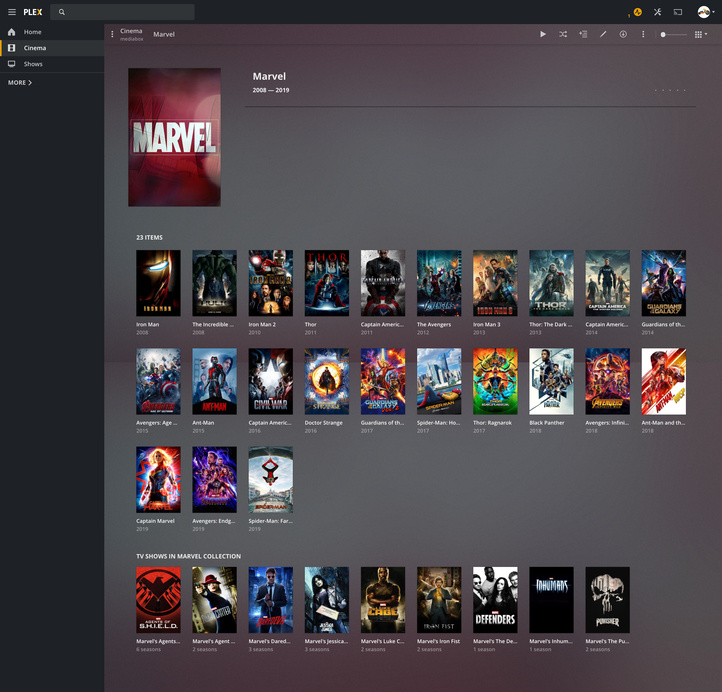Adjust the poster size slider
The image size is (722, 692).
pos(673,35)
